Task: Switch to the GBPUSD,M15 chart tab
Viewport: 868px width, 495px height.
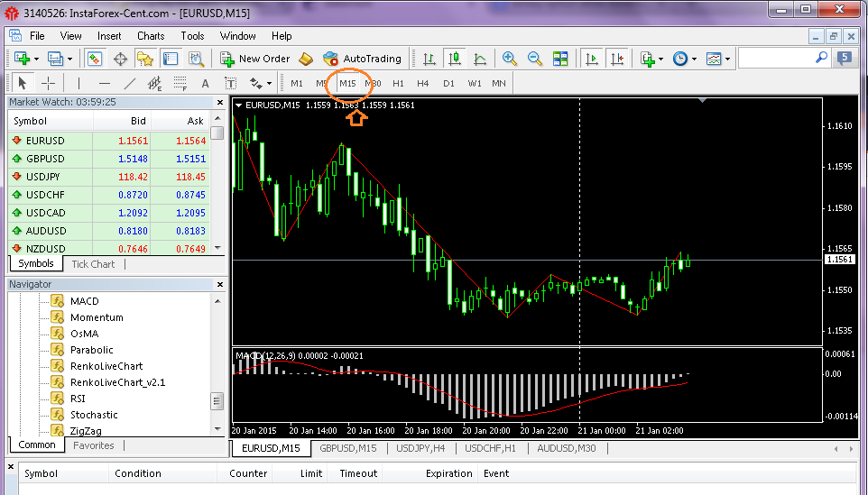Action: pyautogui.click(x=348, y=448)
